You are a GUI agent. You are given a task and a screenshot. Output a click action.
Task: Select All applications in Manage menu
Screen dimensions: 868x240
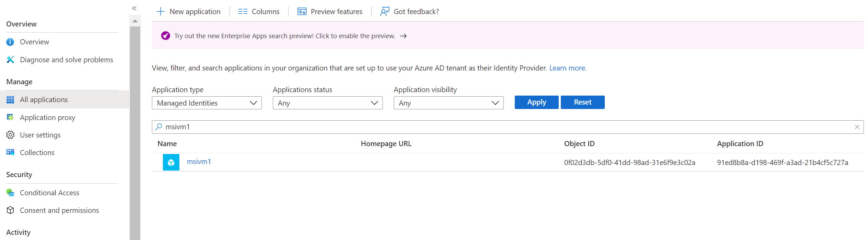point(44,100)
